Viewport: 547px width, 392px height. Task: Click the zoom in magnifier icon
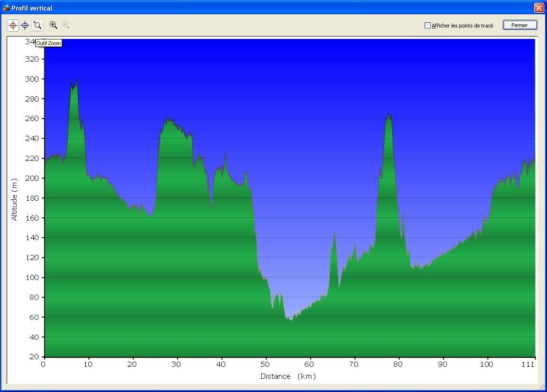click(x=54, y=25)
